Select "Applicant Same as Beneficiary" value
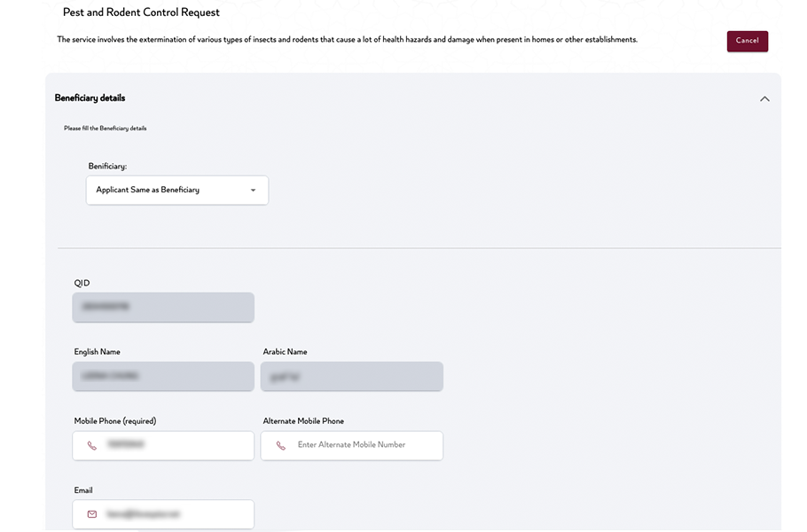The height and width of the screenshot is (532, 807). point(146,190)
